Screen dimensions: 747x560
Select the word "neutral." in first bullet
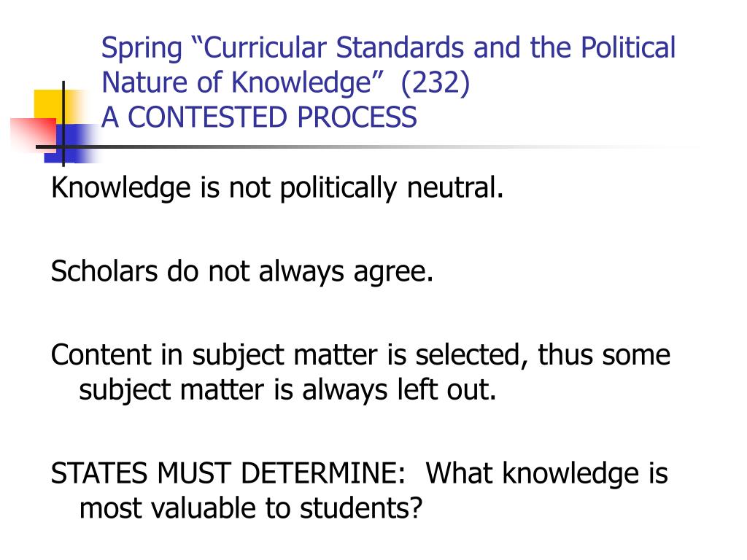(454, 187)
